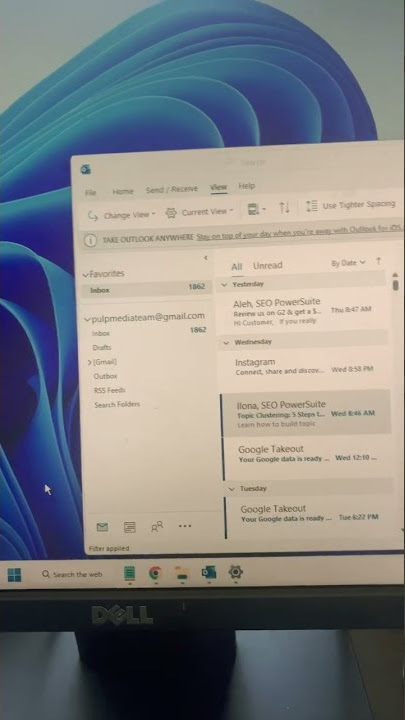
Task: Open Google Chrome from taskbar
Action: (155, 573)
